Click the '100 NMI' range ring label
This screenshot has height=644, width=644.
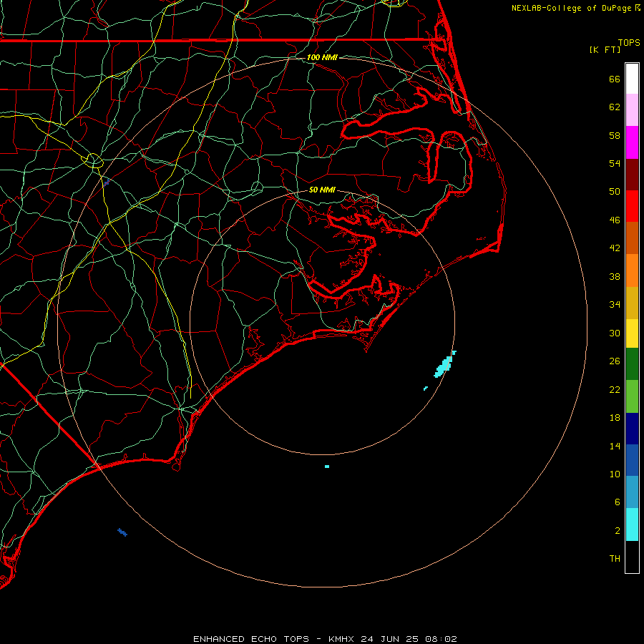322,57
